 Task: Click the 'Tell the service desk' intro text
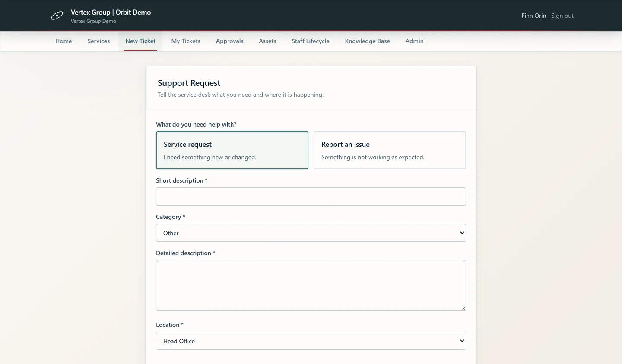tap(240, 95)
